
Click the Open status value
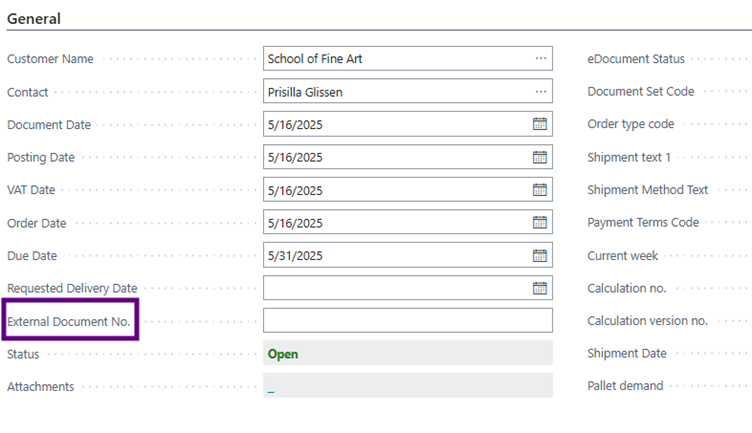283,354
